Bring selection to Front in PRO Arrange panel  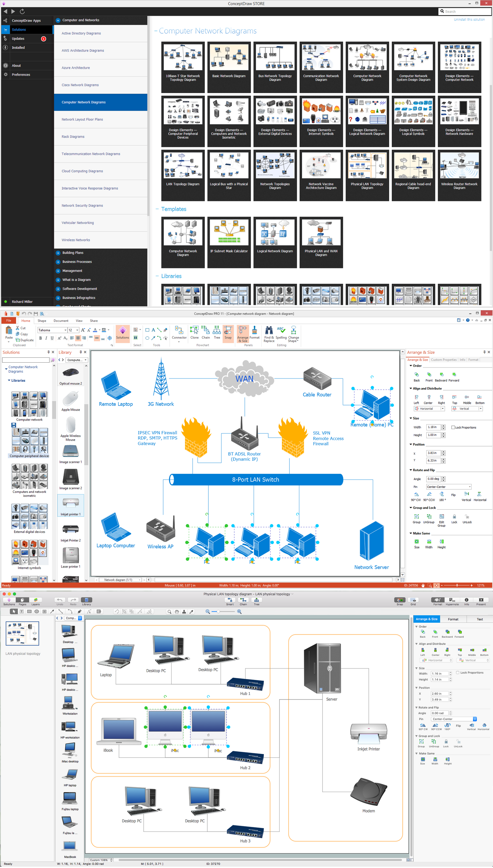[429, 377]
